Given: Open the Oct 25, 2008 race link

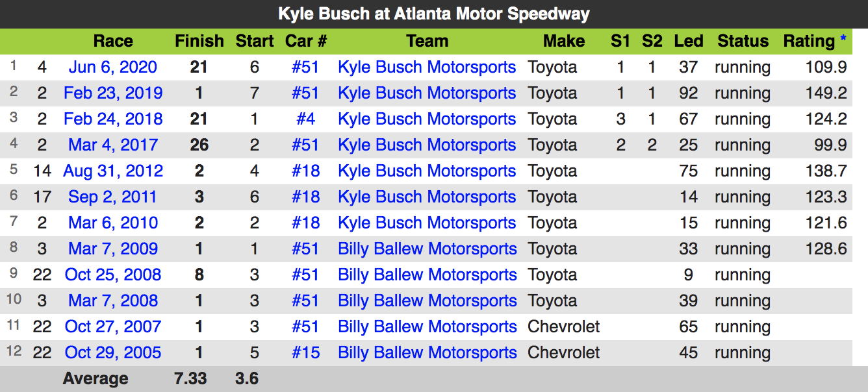Looking at the screenshot, I should tap(113, 275).
